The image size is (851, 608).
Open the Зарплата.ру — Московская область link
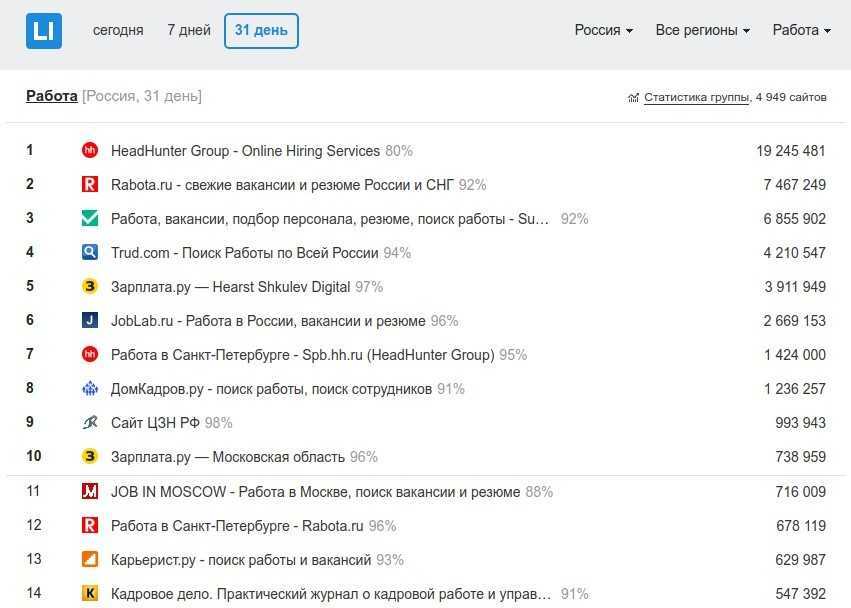[x=228, y=457]
